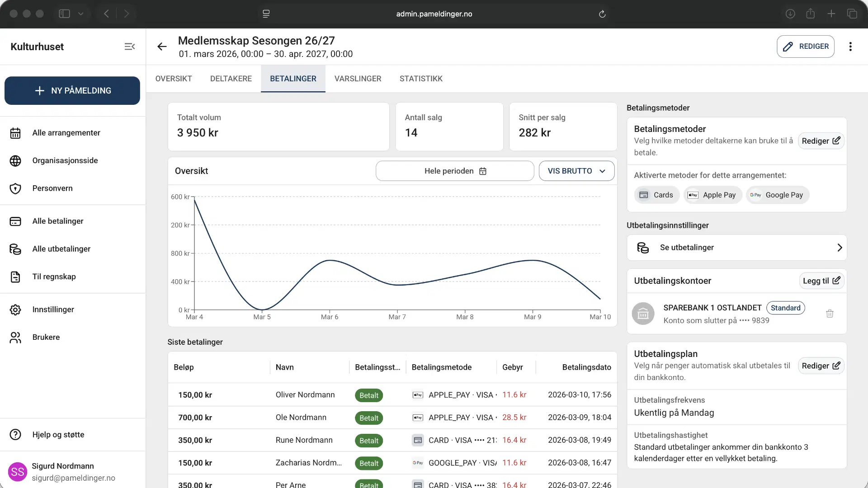This screenshot has width=868, height=488.
Task: Click Legg til for Utbetalingskontoer
Action: point(821,281)
